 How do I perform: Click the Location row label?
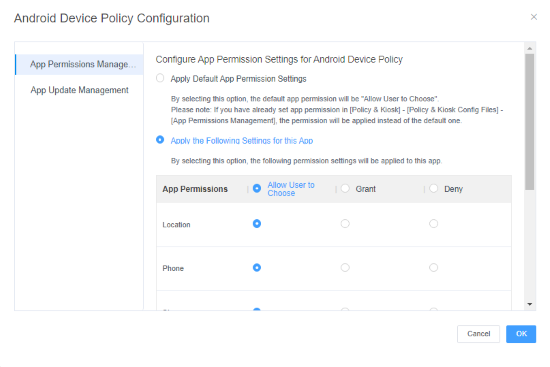pyautogui.click(x=176, y=225)
